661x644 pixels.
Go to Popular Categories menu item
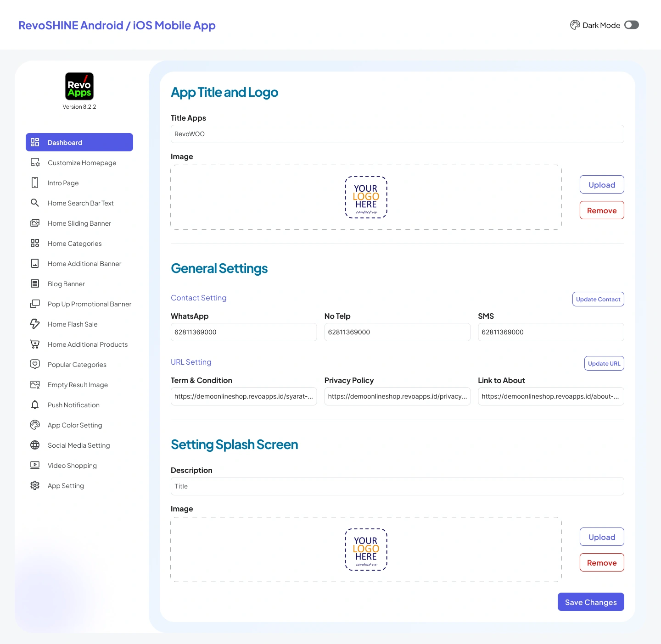click(x=79, y=364)
